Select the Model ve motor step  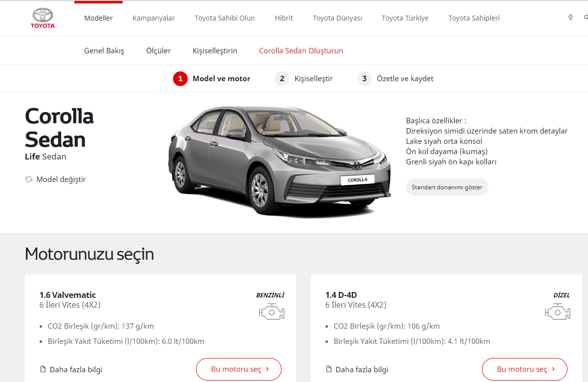[221, 78]
